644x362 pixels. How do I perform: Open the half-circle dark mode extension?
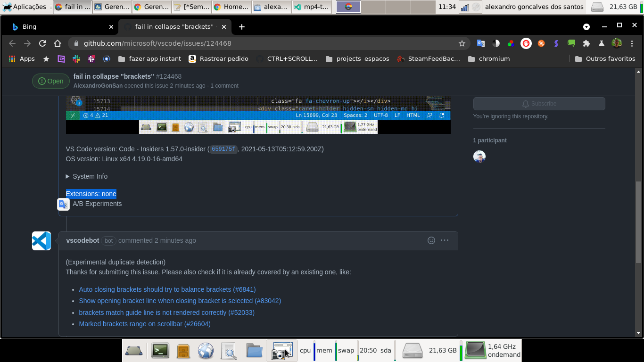(x=496, y=43)
